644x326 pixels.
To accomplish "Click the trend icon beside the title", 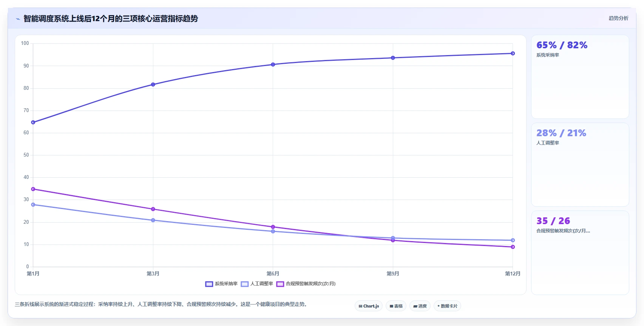I will pyautogui.click(x=18, y=19).
